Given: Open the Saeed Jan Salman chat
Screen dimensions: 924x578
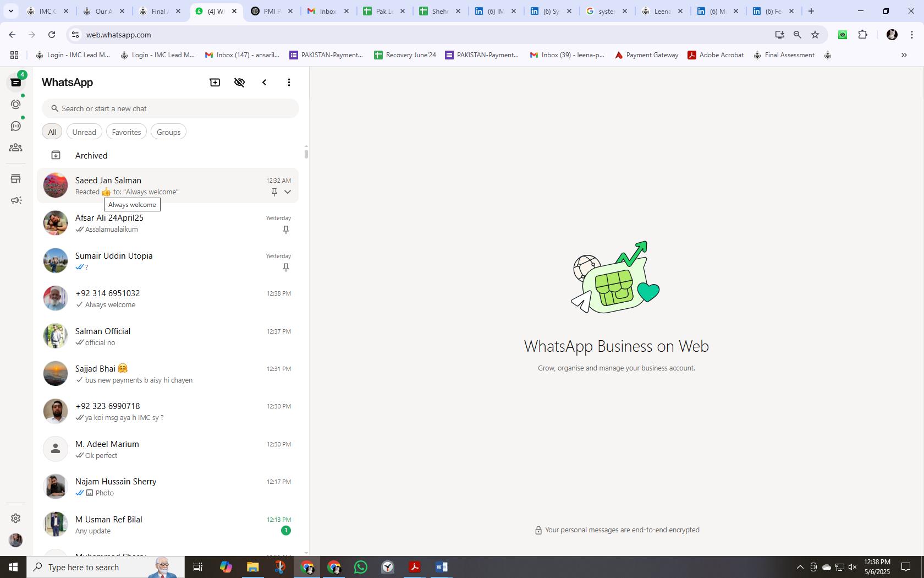Looking at the screenshot, I should pyautogui.click(x=168, y=186).
